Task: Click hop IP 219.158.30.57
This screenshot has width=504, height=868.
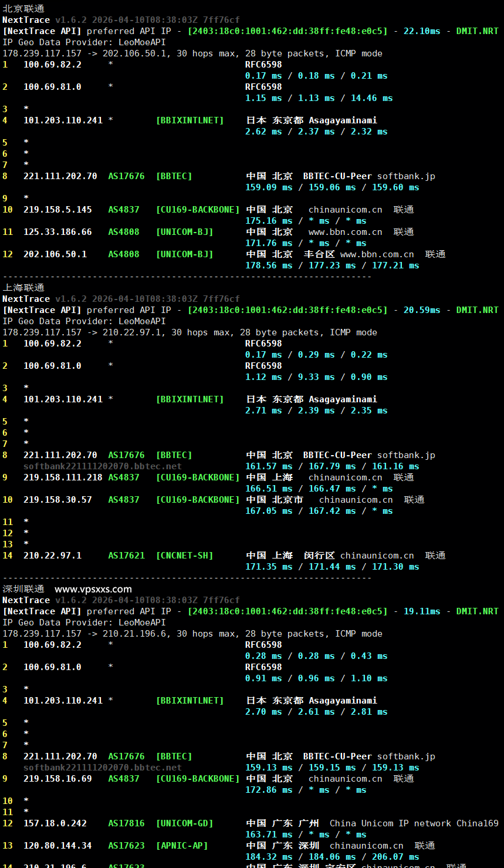Action: coord(57,500)
